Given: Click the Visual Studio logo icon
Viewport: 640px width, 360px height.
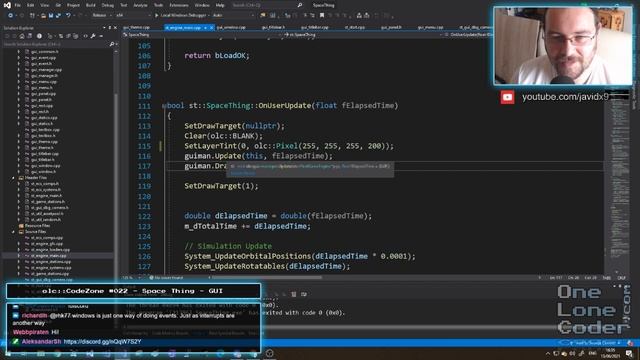Looking at the screenshot, I should 7,5.
